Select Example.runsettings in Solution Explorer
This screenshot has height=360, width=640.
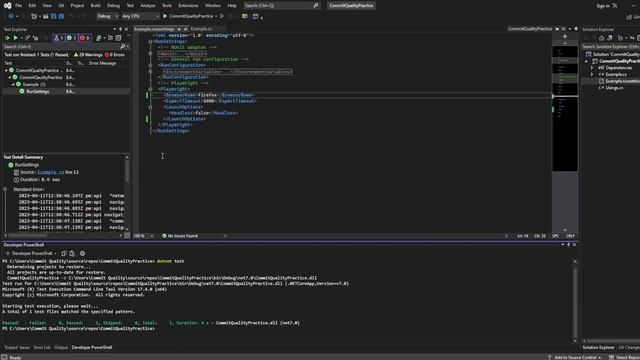click(x=622, y=81)
